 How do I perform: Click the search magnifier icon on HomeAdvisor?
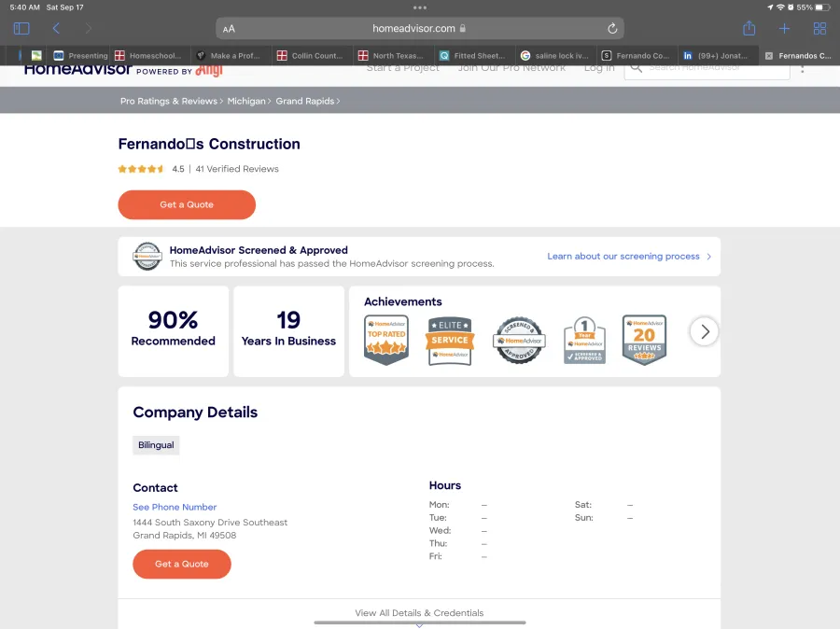(x=636, y=67)
